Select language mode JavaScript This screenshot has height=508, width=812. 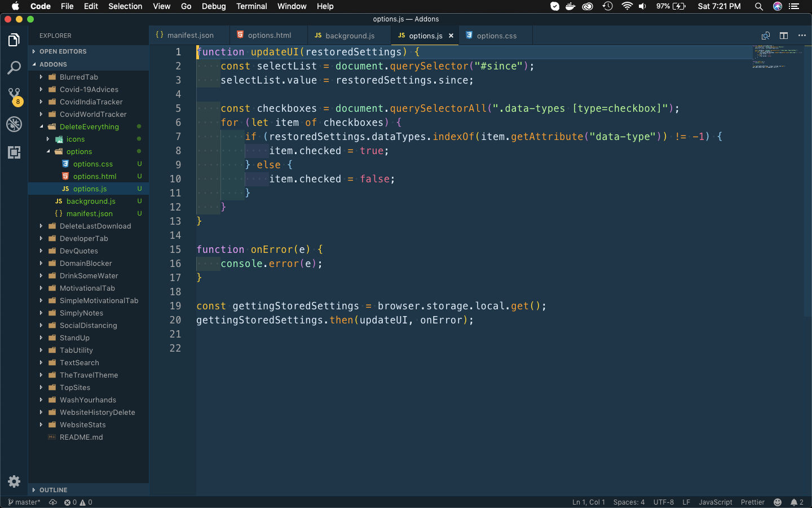point(716,502)
